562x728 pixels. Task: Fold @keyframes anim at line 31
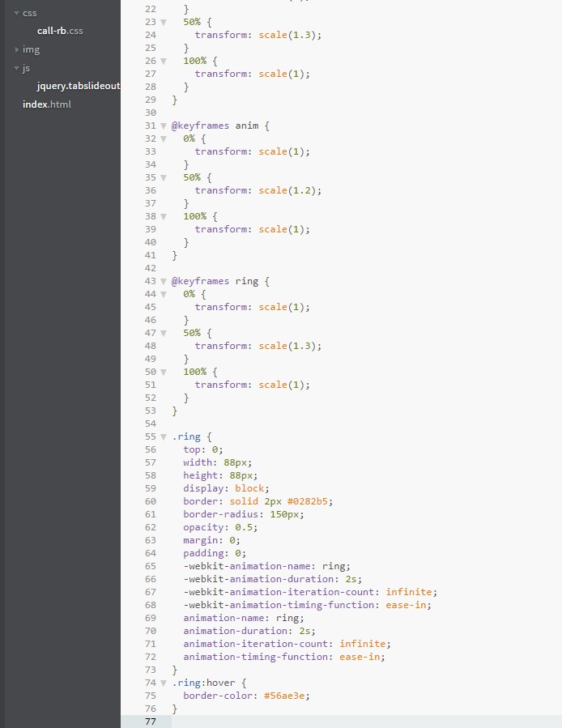(x=164, y=126)
